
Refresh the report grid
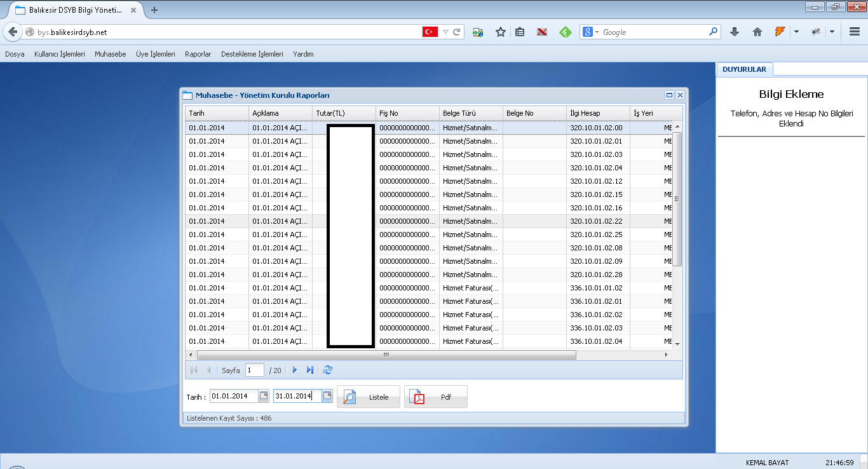328,370
